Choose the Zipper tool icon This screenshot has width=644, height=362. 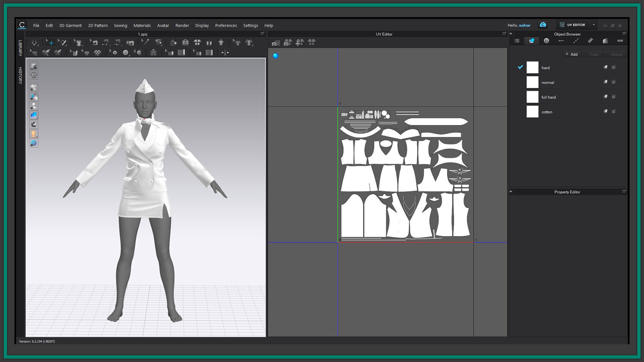point(153,53)
